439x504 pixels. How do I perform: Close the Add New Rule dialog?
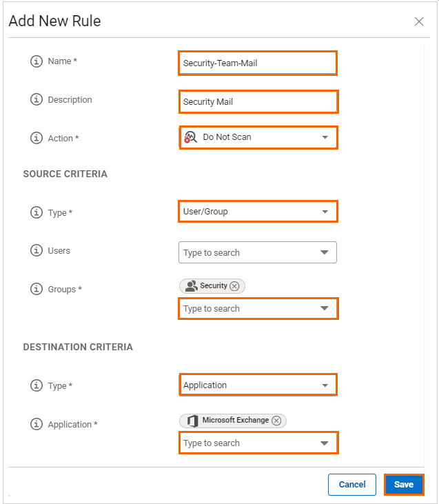click(x=419, y=21)
